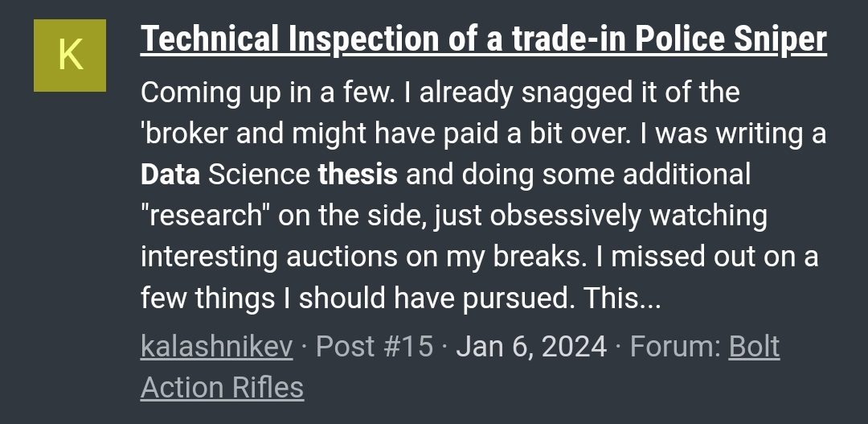
Task: Click the yellow K avatar icon
Action: tap(70, 56)
